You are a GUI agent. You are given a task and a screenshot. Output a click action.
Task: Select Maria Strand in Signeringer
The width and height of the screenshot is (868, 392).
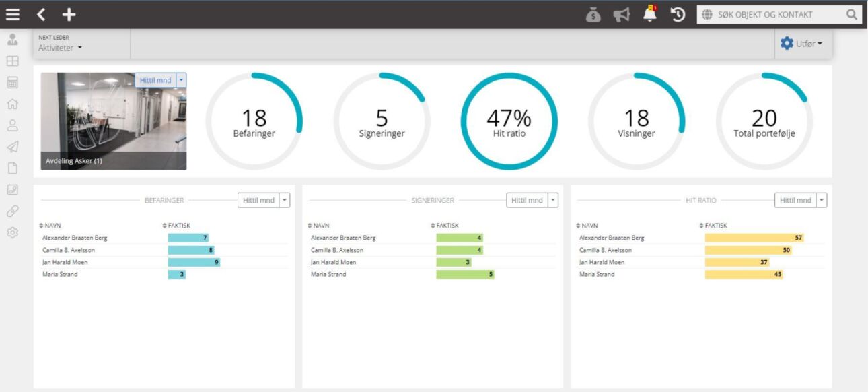[x=328, y=274]
